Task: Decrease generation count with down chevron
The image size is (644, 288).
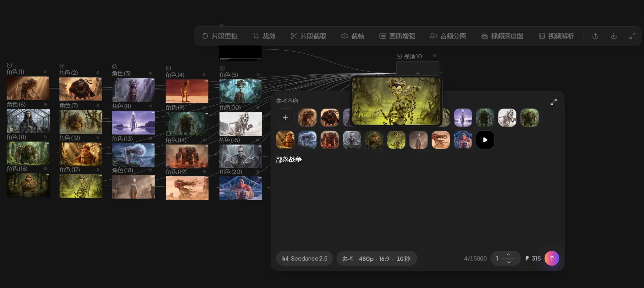Action: point(509,262)
